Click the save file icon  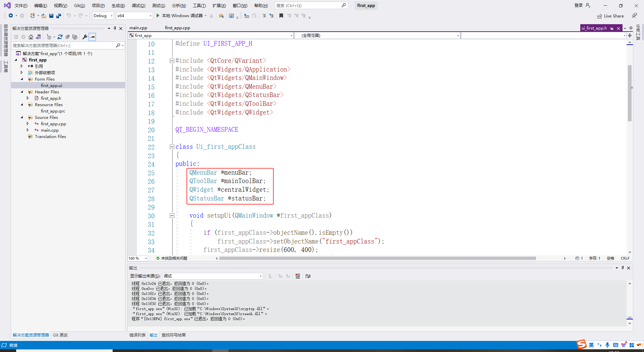tap(51, 16)
